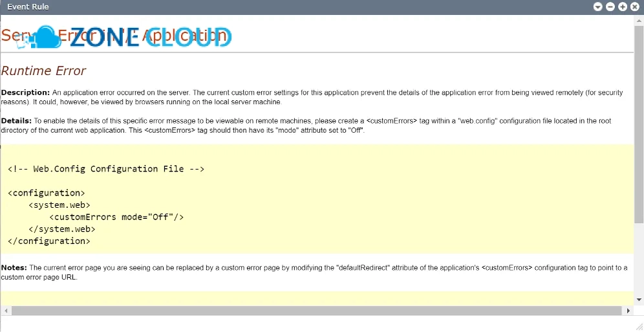Click the "Runtime Error" heading
The width and height of the screenshot is (644, 332).
(43, 71)
